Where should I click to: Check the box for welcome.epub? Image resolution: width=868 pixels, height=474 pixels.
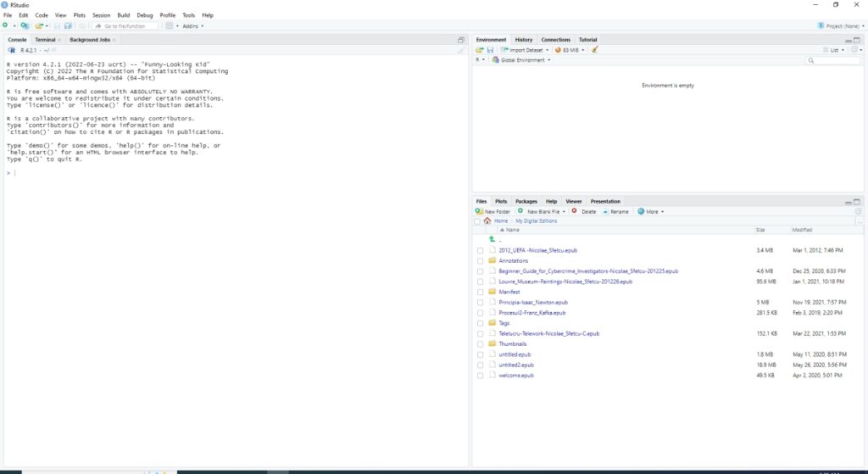(480, 376)
